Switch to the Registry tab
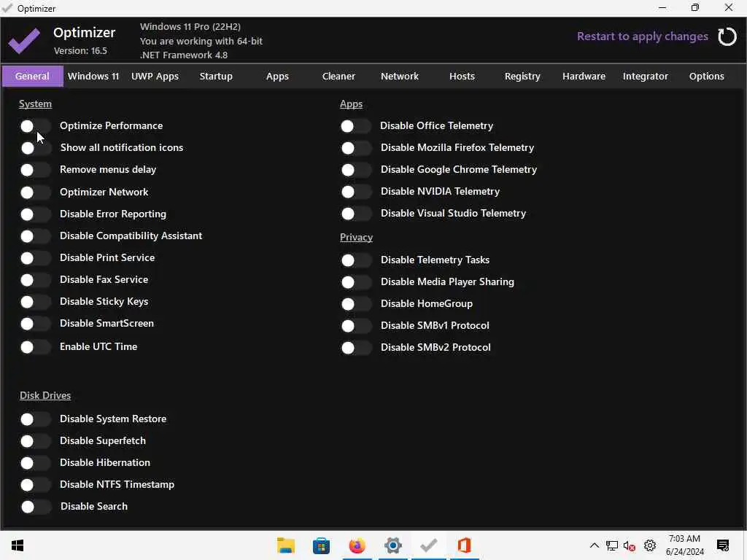 click(x=522, y=76)
